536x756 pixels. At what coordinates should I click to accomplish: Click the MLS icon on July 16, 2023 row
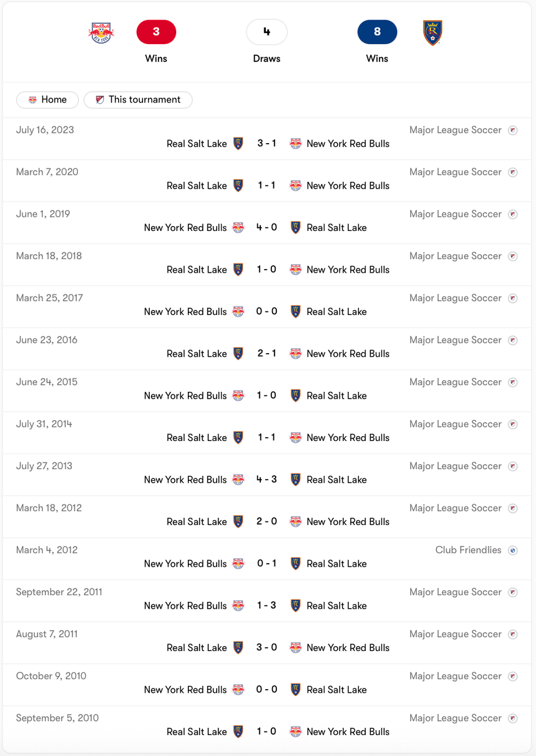pos(513,130)
